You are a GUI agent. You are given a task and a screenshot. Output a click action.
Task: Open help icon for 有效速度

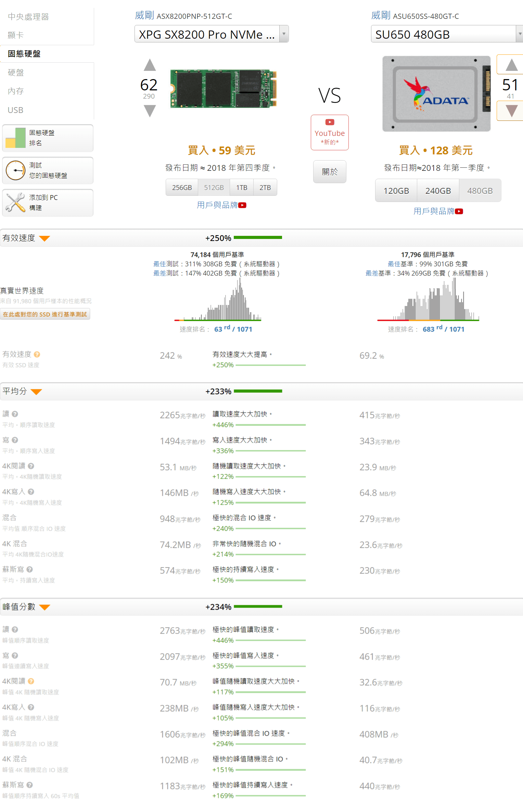[37, 354]
